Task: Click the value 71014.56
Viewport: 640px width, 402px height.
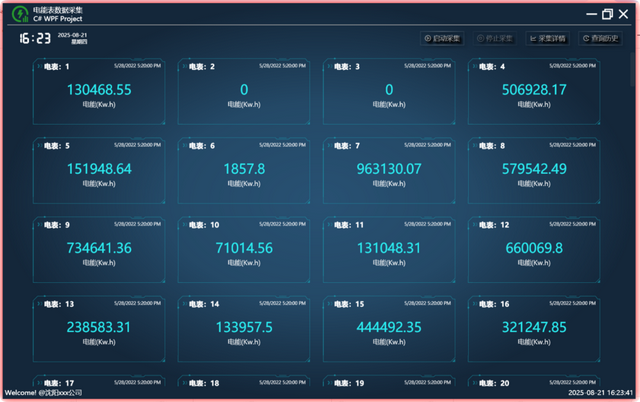Action: coord(244,248)
